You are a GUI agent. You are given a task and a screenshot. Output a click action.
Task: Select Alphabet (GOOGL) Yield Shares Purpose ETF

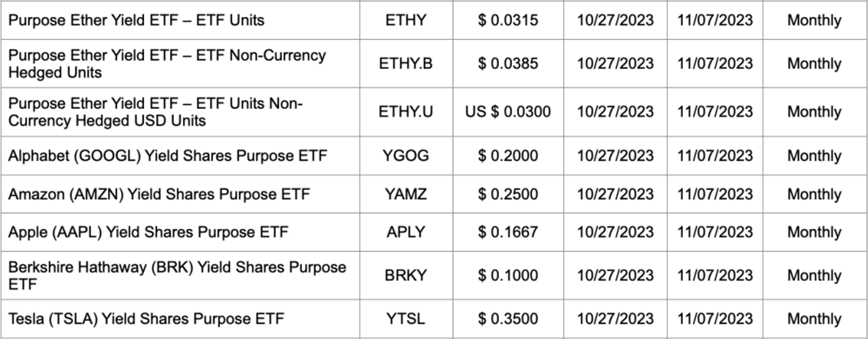coord(167,156)
